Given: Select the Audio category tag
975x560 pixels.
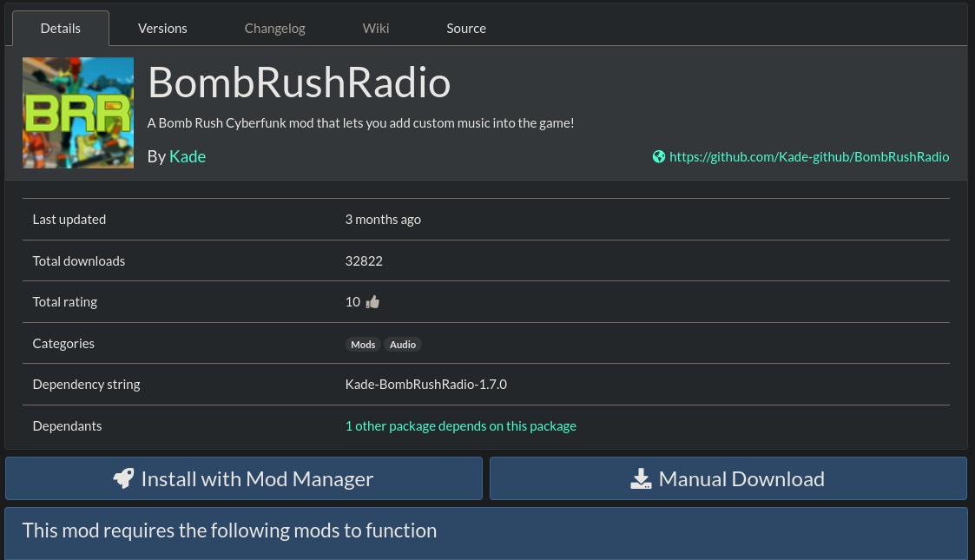Looking at the screenshot, I should [403, 345].
